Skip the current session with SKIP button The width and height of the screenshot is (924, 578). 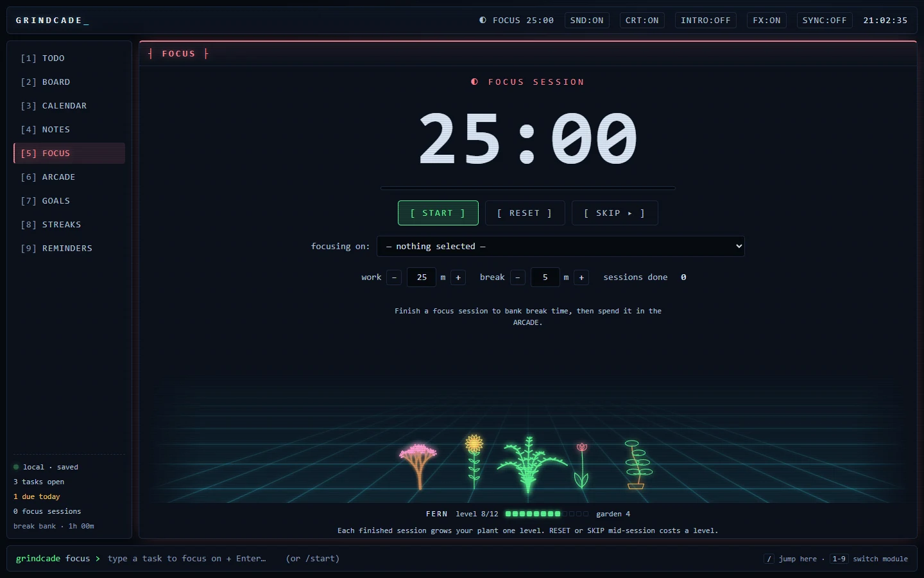point(615,213)
